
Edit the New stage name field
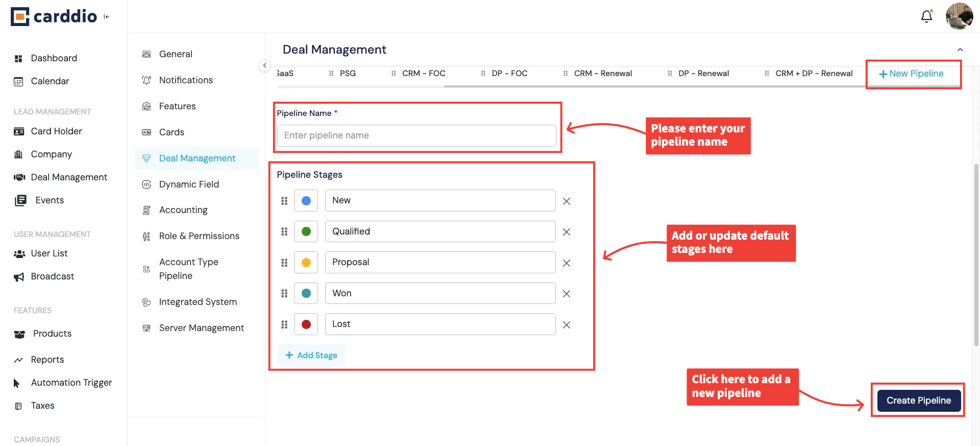coord(440,201)
